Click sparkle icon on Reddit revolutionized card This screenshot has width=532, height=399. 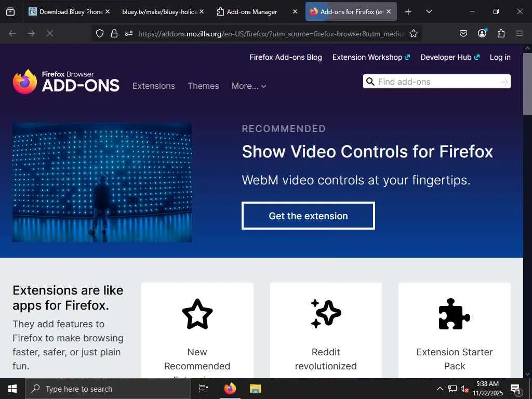pos(326,314)
